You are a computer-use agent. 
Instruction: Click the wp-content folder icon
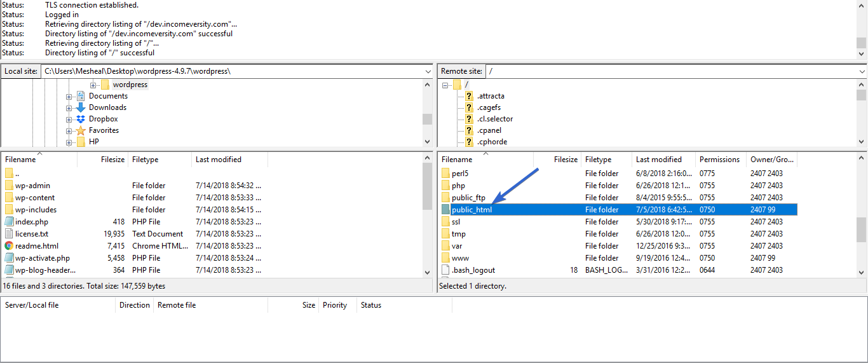point(9,198)
